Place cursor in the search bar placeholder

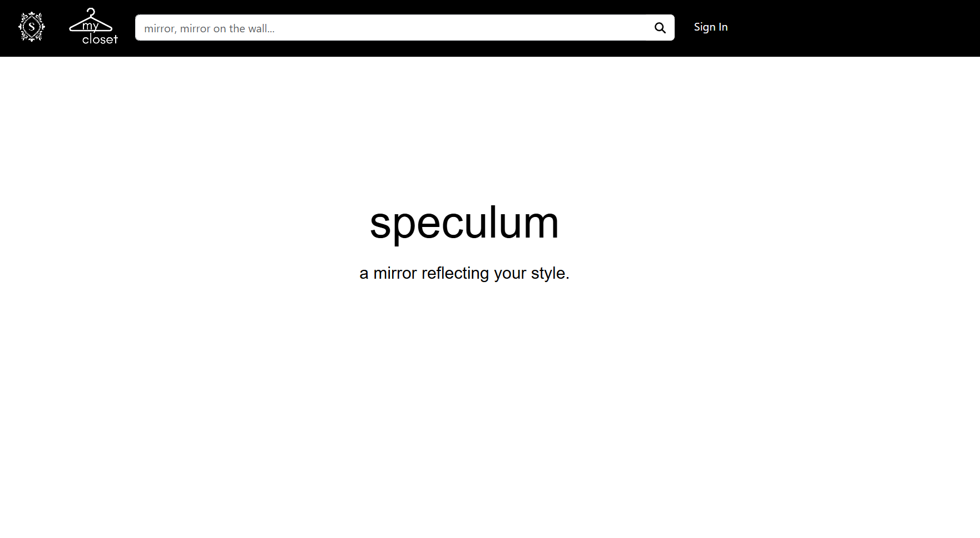tap(209, 28)
